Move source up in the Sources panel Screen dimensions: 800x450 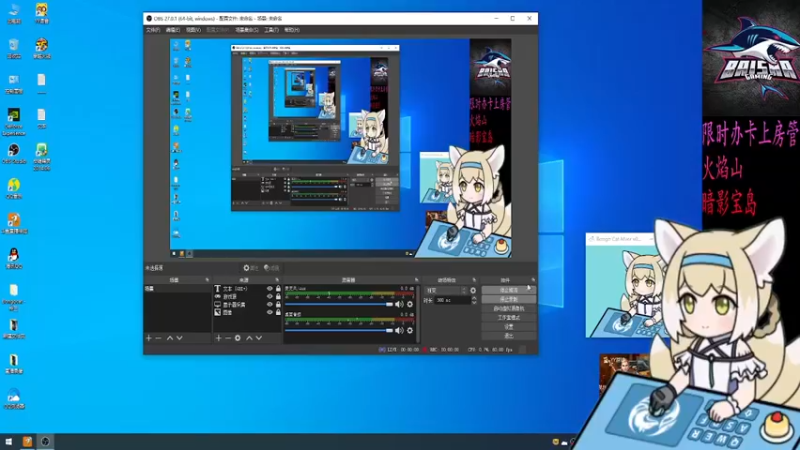click(x=249, y=338)
